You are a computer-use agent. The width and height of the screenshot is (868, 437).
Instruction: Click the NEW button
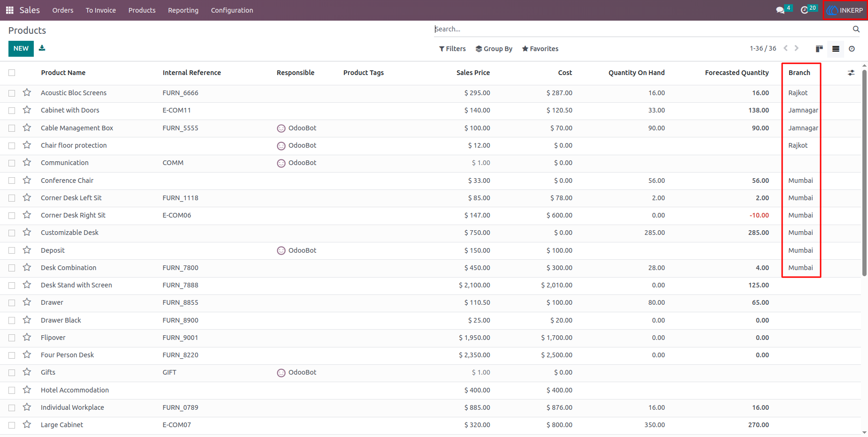21,48
